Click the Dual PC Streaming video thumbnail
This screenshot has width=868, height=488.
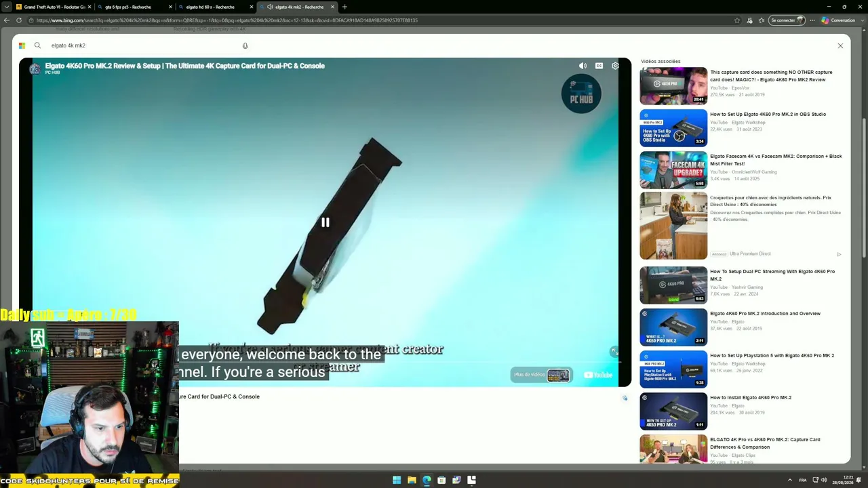673,285
